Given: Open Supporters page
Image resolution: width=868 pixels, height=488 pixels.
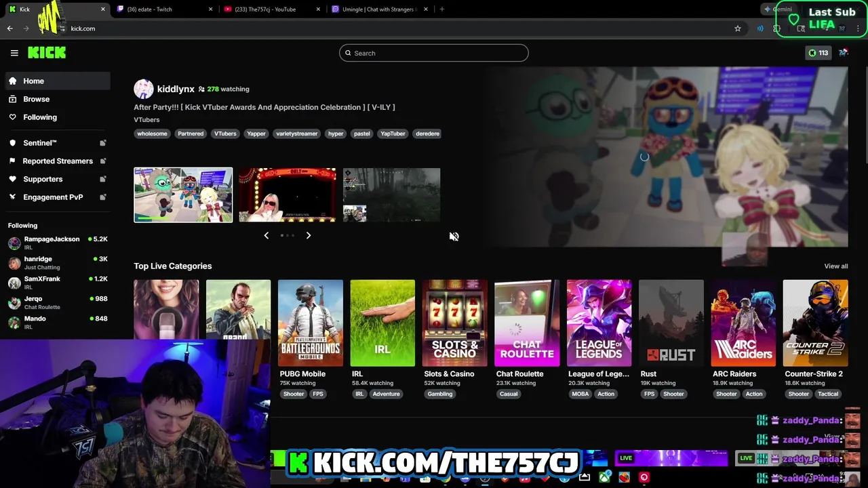Looking at the screenshot, I should (57, 179).
